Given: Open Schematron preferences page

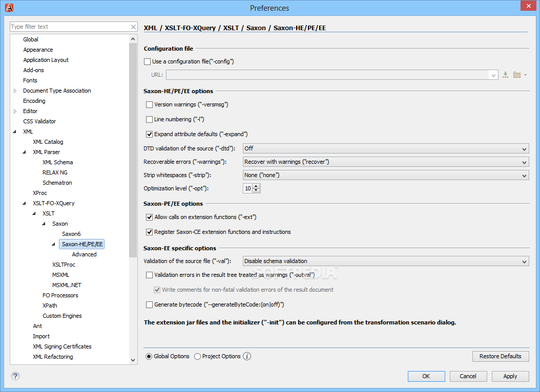Looking at the screenshot, I should click(57, 183).
